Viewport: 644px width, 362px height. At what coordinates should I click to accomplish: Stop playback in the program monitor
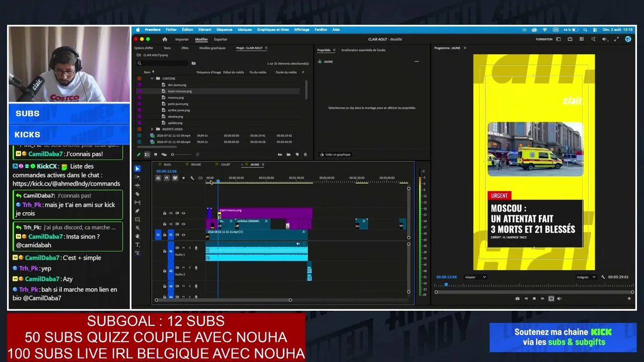coord(534,299)
